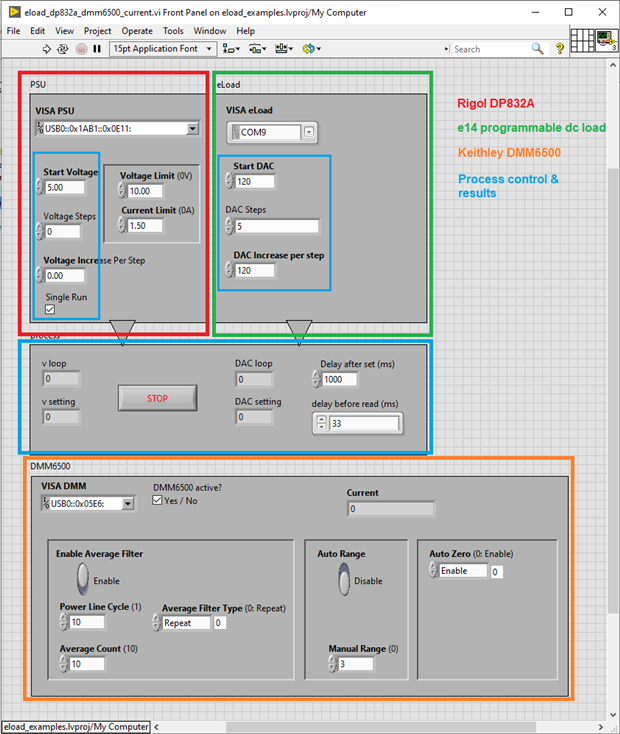Open the Resize Objects toolbar menu
620x734 pixels.
coord(284,49)
